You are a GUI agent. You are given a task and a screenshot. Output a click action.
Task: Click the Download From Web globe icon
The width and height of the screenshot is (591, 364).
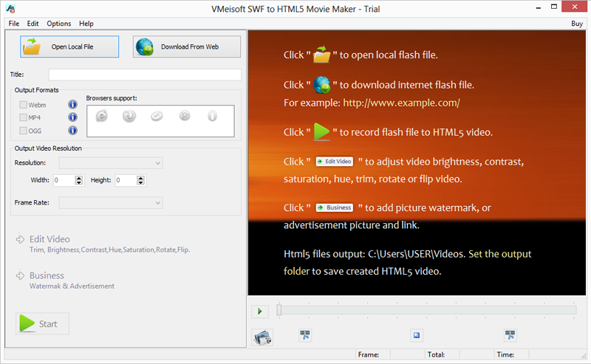click(145, 47)
